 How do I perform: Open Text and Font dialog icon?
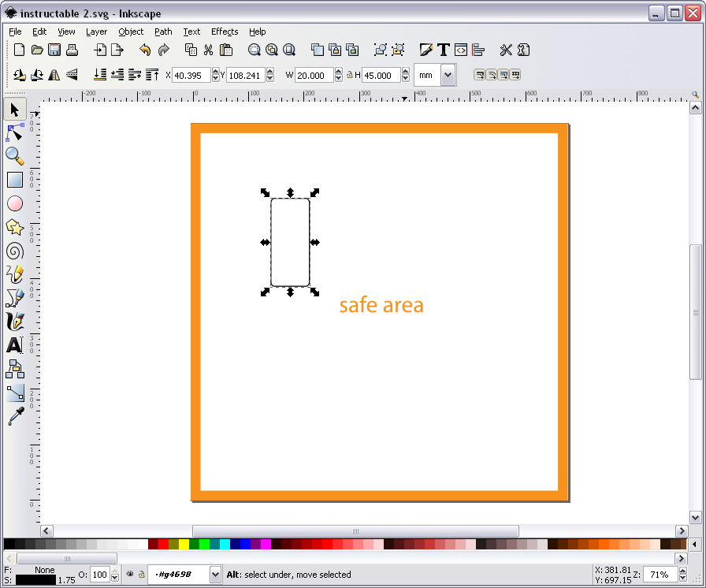point(444,50)
